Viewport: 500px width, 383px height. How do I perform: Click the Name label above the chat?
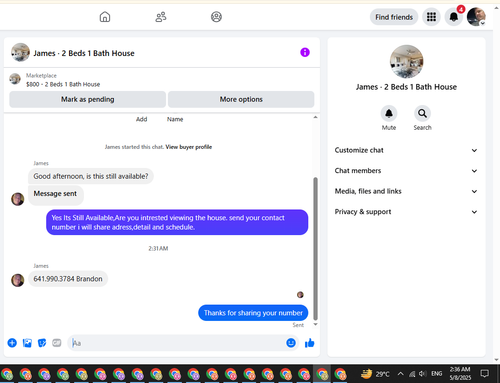175,119
